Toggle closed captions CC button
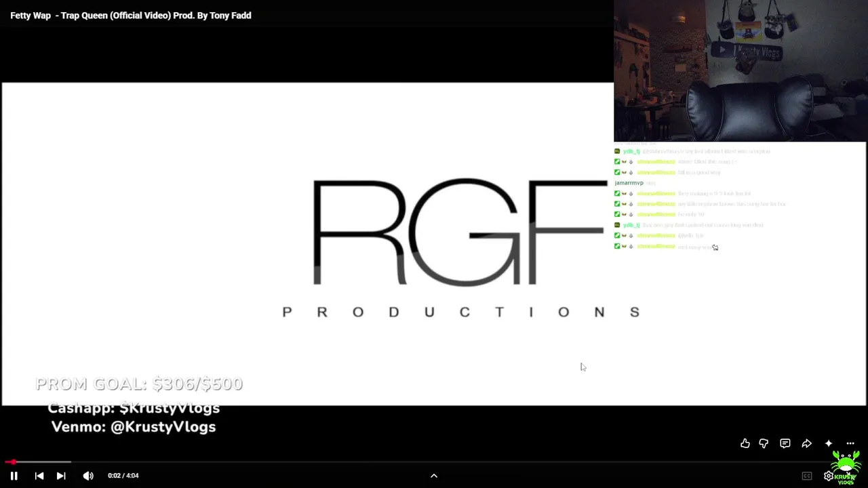Screen dimensions: 868x488 point(807,476)
